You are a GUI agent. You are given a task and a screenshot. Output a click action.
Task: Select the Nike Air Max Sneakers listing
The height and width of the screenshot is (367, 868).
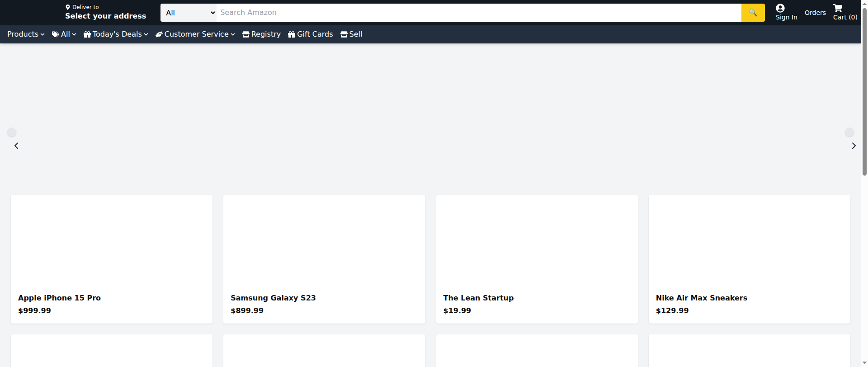click(701, 298)
